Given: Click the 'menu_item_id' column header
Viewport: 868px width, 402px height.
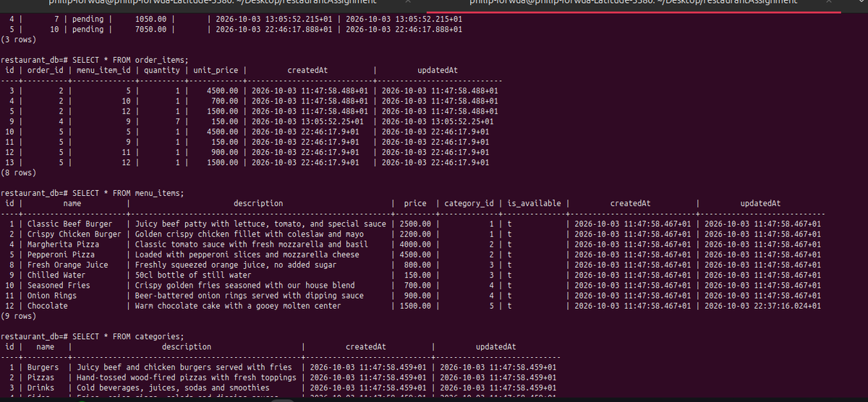Looking at the screenshot, I should (105, 70).
